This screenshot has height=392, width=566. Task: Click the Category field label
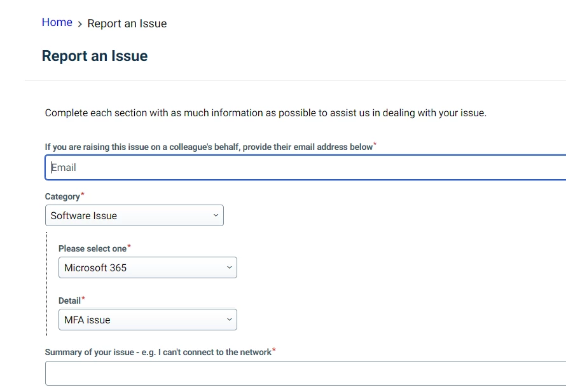62,196
